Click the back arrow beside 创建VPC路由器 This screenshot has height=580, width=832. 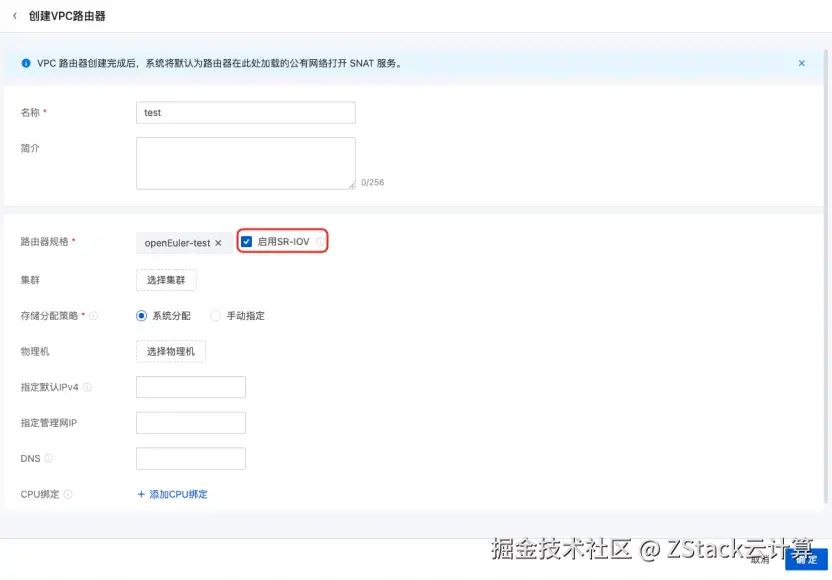[13, 16]
